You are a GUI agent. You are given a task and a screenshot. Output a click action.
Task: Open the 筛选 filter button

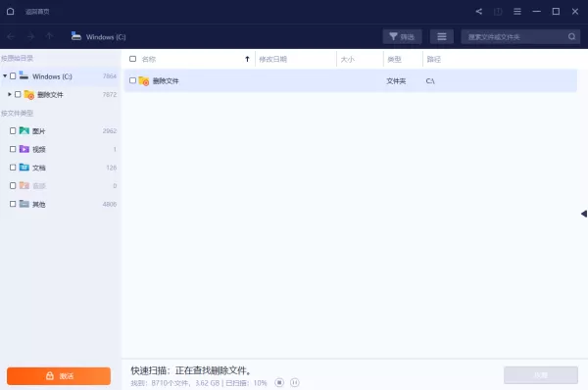coord(402,37)
